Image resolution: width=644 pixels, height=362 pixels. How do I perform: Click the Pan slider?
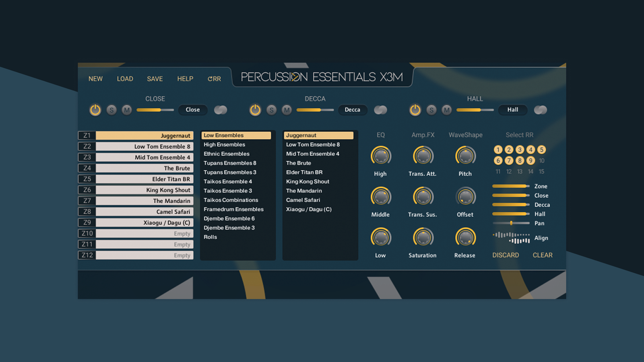point(511,223)
